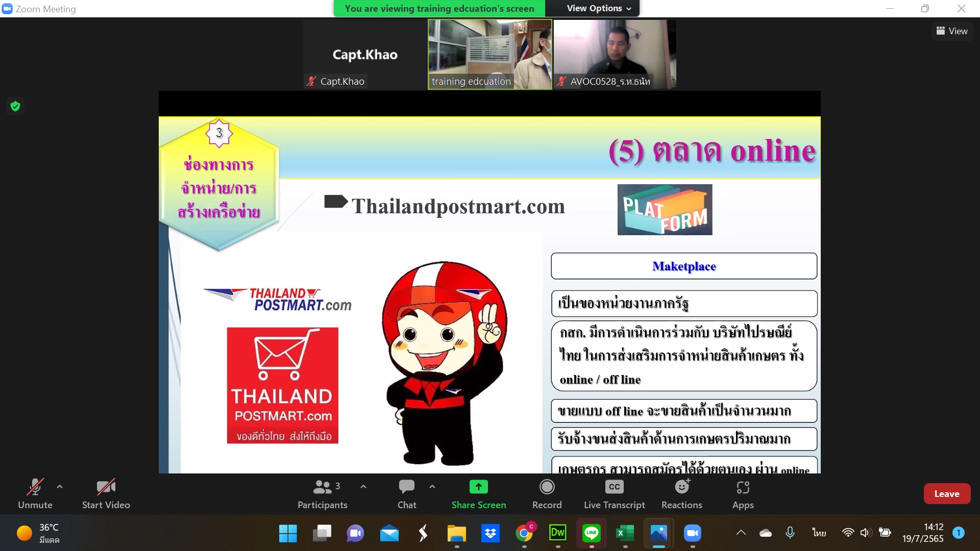Select training edcuation video tile
Viewport: 980px width, 551px height.
pyautogui.click(x=490, y=55)
